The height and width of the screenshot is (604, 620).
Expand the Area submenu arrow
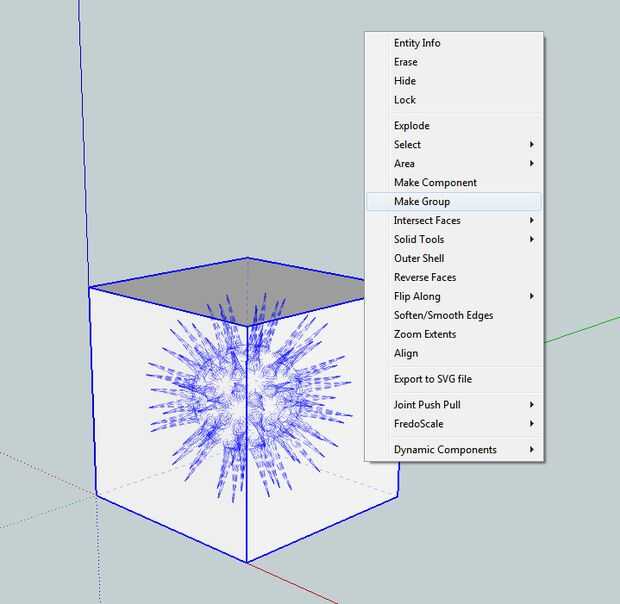[532, 164]
